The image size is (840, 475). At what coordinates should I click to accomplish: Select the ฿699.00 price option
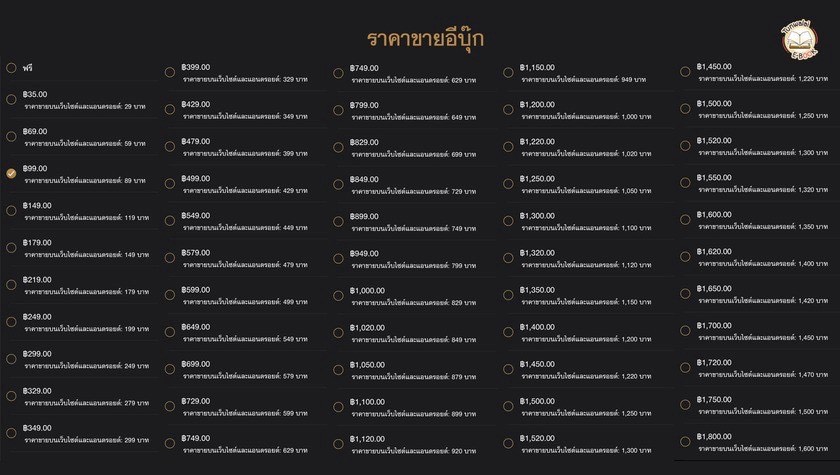click(171, 369)
